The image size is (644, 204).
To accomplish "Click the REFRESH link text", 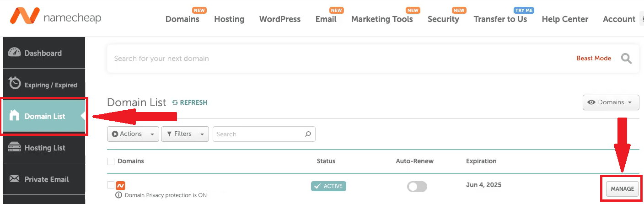I will 193,102.
